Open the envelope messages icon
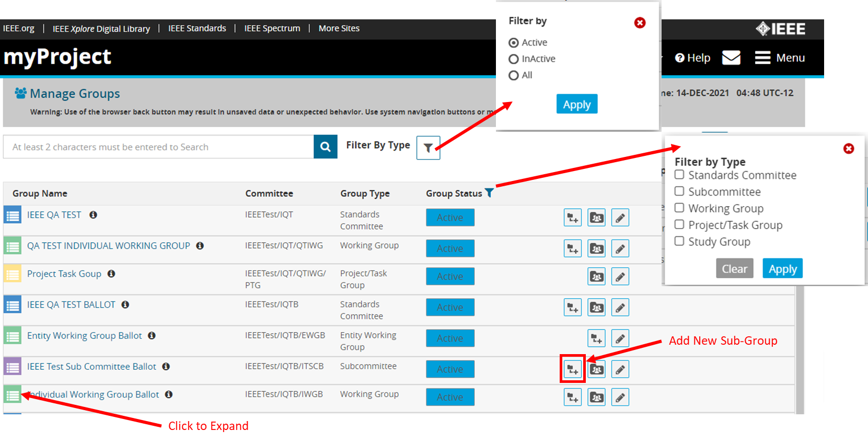The height and width of the screenshot is (442, 868). click(x=731, y=58)
